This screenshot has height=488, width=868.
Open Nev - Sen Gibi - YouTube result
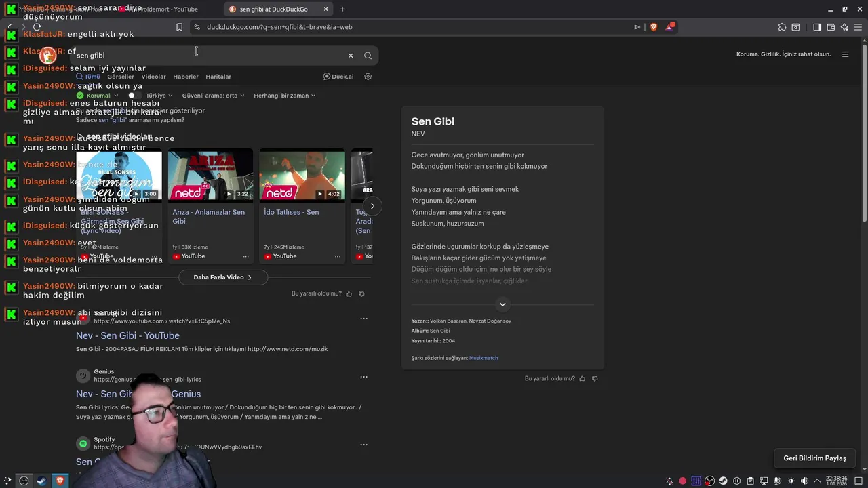127,335
